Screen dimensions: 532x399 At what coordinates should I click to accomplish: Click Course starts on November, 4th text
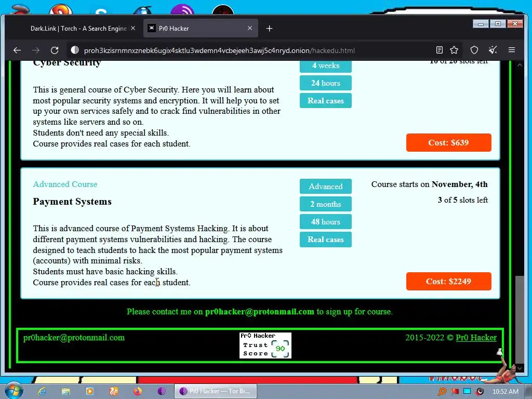(430, 184)
